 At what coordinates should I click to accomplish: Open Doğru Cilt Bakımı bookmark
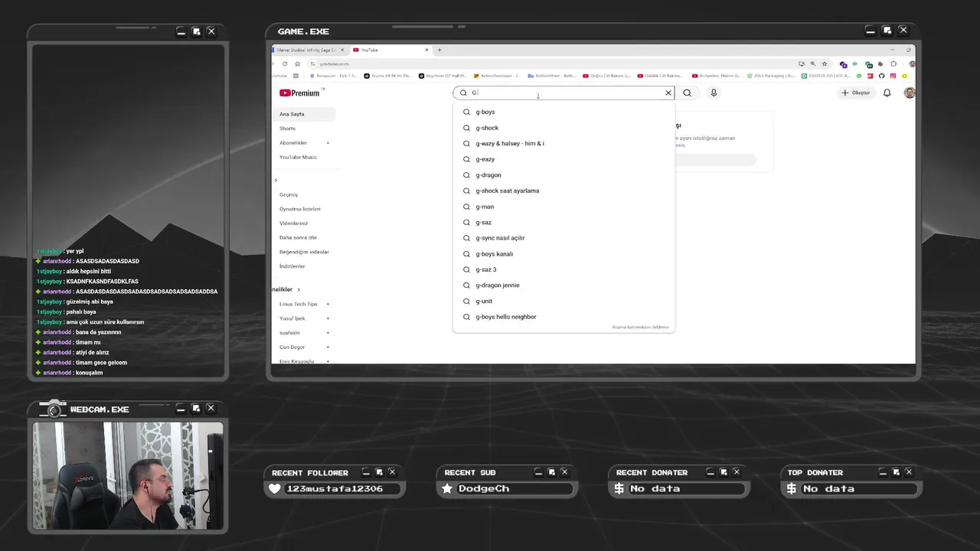pyautogui.click(x=607, y=76)
